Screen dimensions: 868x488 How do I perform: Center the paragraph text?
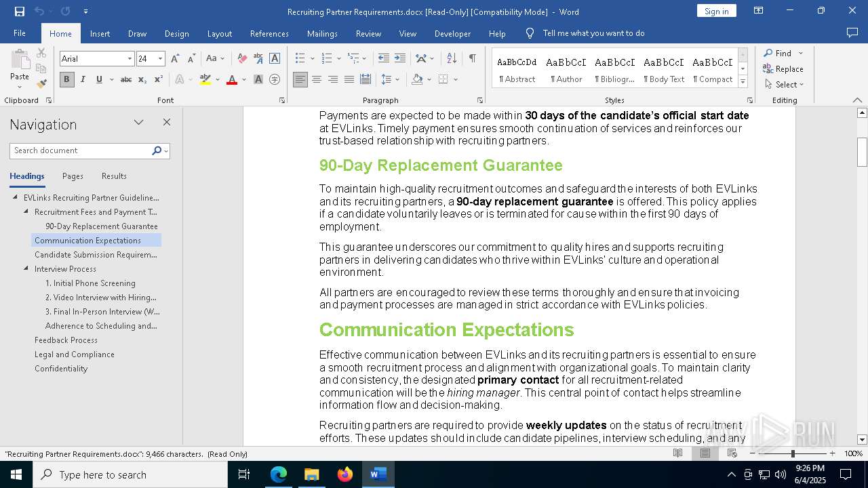(317, 79)
